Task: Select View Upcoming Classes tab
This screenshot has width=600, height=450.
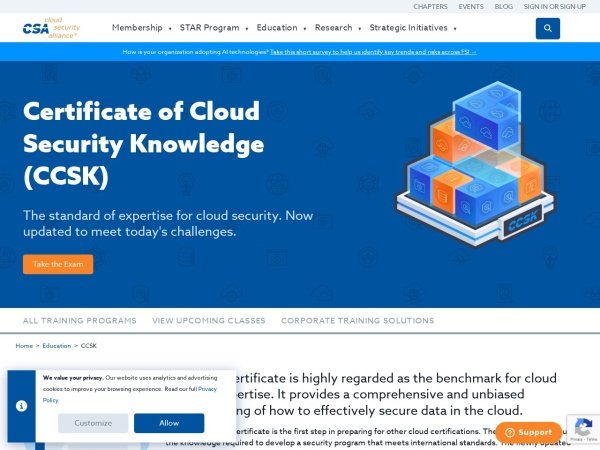Action: pos(209,321)
